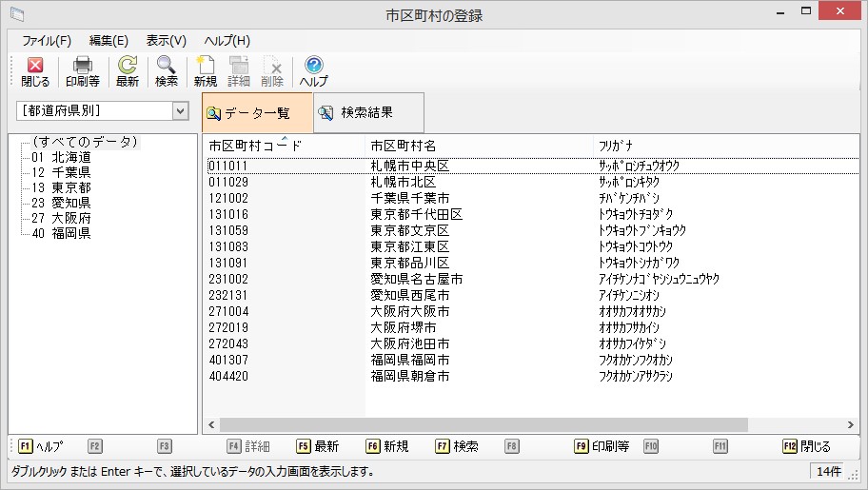Viewport: 868px width, 490px height.
Task: Click the 検索 magnifier toolbar icon
Action: pos(167,71)
